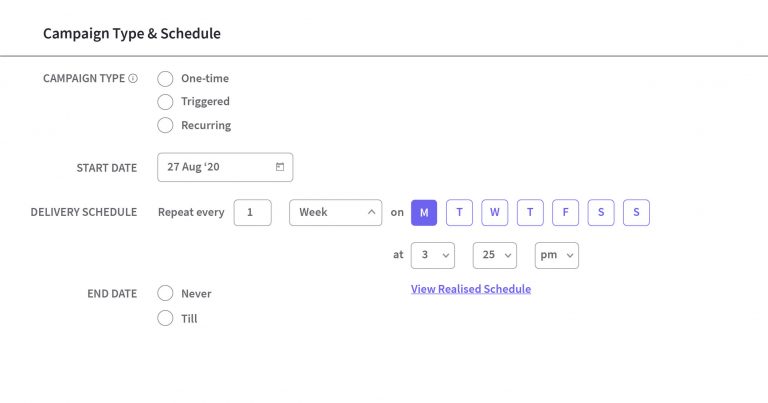Click the campaign type info icon

(x=133, y=78)
